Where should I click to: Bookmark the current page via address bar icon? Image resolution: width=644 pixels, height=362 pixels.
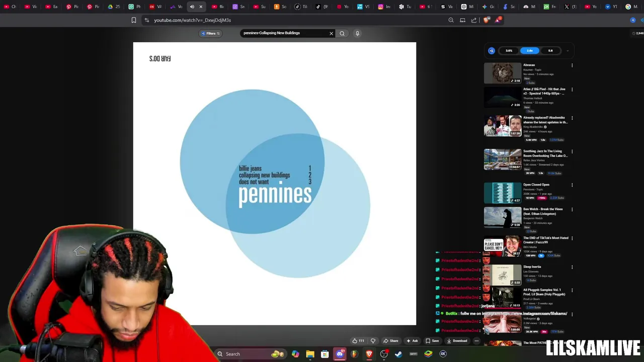tap(134, 20)
